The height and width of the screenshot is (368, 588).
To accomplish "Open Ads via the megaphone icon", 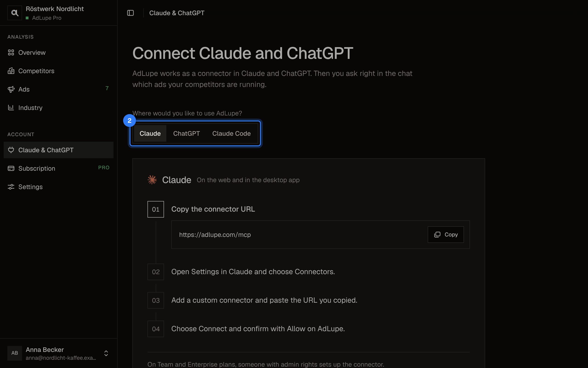I will pos(11,89).
